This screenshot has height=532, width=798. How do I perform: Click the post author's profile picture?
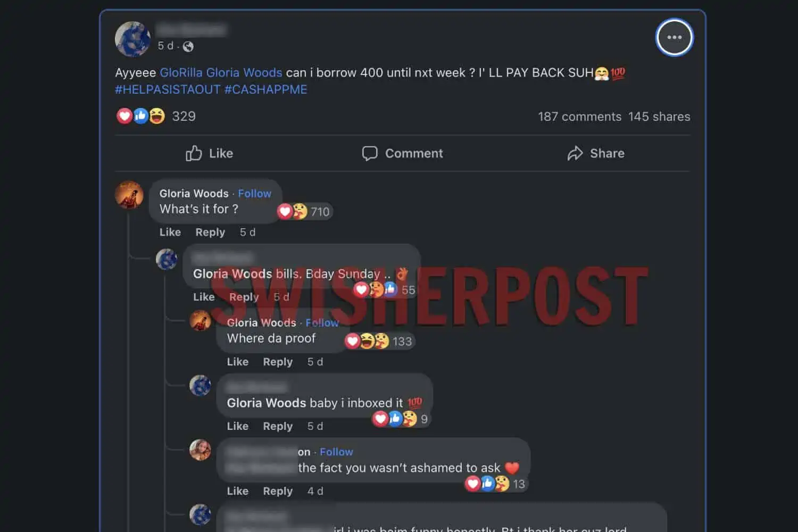133,39
